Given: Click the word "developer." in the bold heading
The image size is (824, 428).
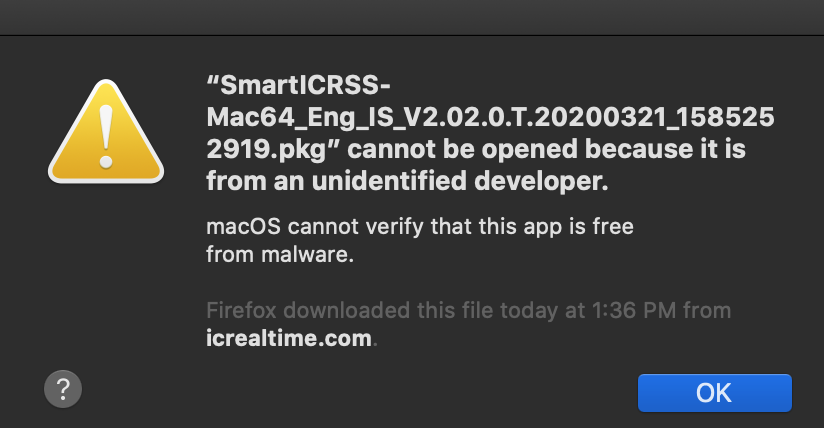Looking at the screenshot, I should 541,181.
